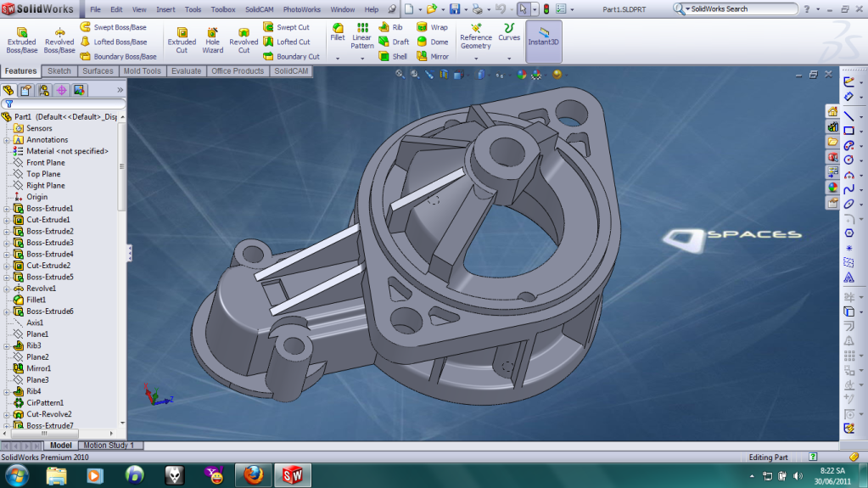Select Front Plane in feature tree

pyautogui.click(x=45, y=163)
